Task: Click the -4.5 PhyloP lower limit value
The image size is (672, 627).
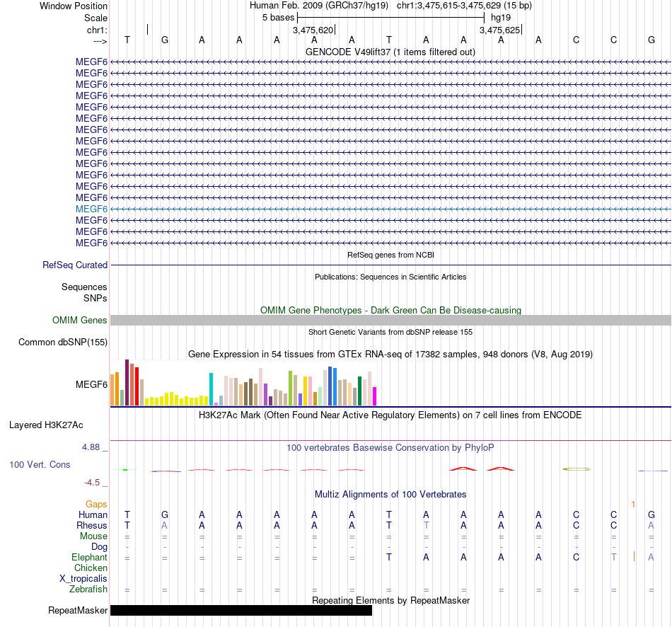Action: pos(92,483)
